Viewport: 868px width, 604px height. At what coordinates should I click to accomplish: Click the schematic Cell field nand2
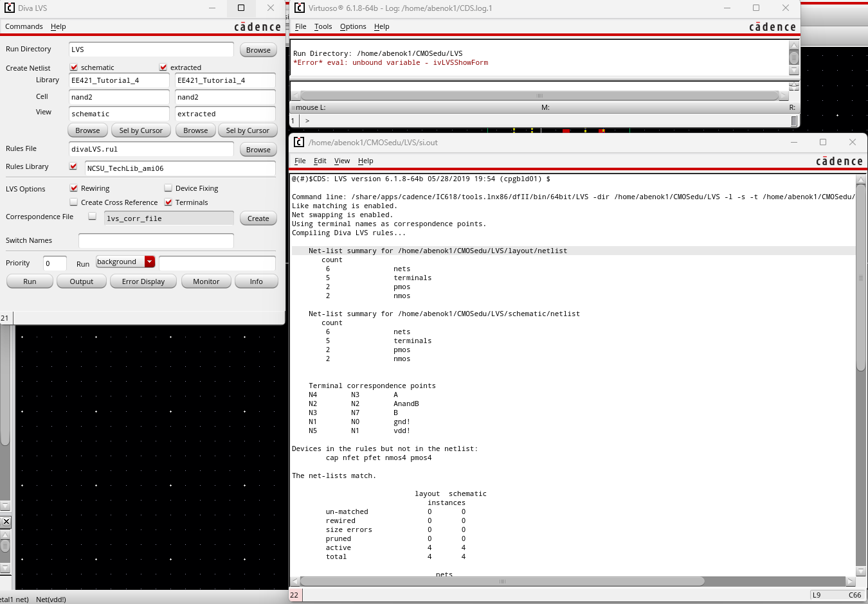(x=119, y=97)
